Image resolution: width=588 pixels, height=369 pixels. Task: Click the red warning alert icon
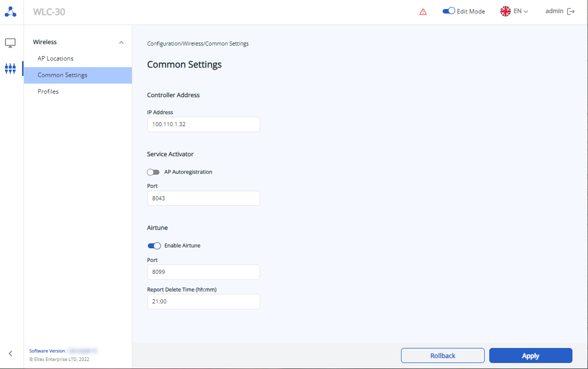(x=423, y=12)
